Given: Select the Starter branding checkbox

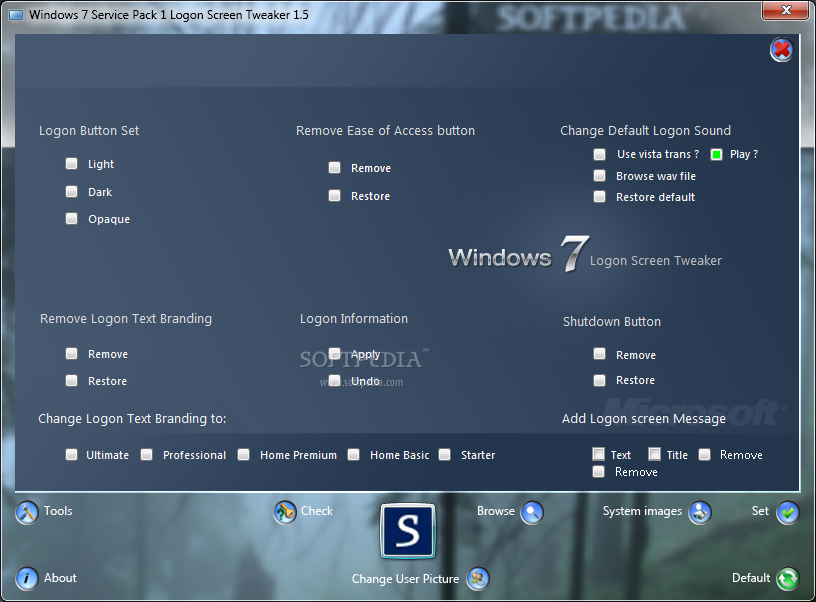Looking at the screenshot, I should click(444, 455).
